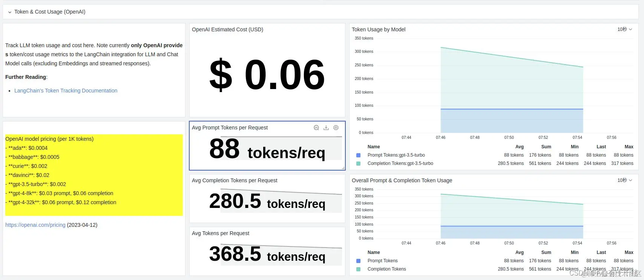Click the **curie**: $0.002 pricing line
Screen dimensions: 644x280
[26, 166]
